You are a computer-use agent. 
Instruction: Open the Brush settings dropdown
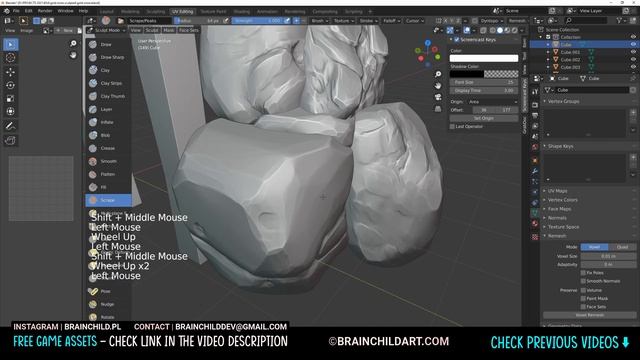[x=320, y=21]
